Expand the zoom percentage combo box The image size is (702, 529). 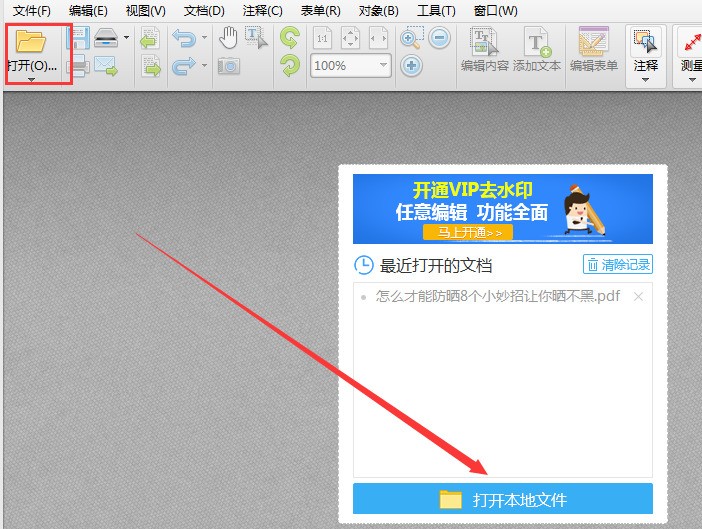pyautogui.click(x=383, y=66)
